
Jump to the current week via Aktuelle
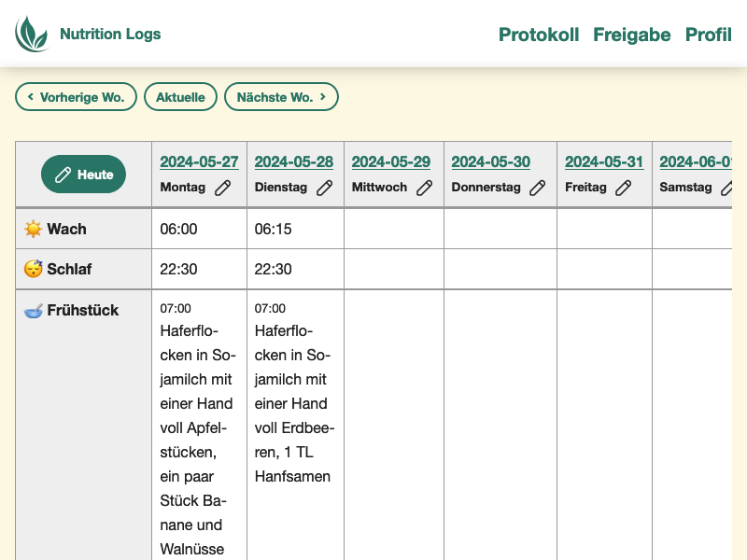tap(180, 97)
